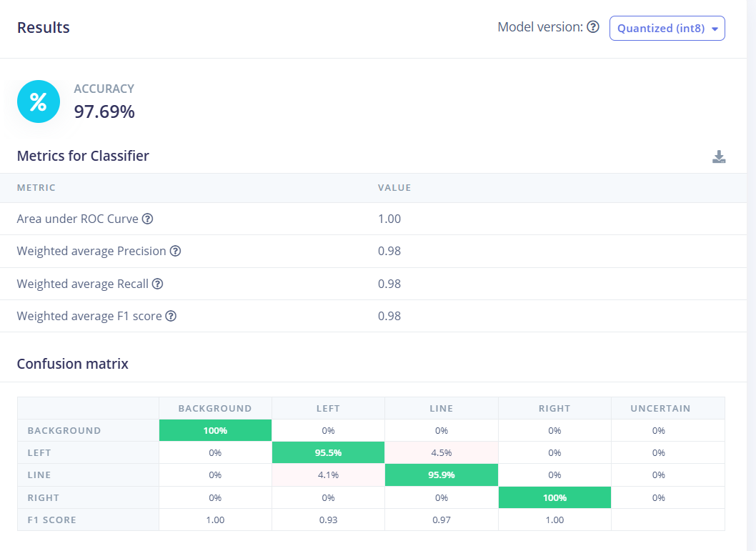Image resolution: width=756 pixels, height=551 pixels.
Task: Show help for Weighted average Precision
Action: click(x=175, y=252)
